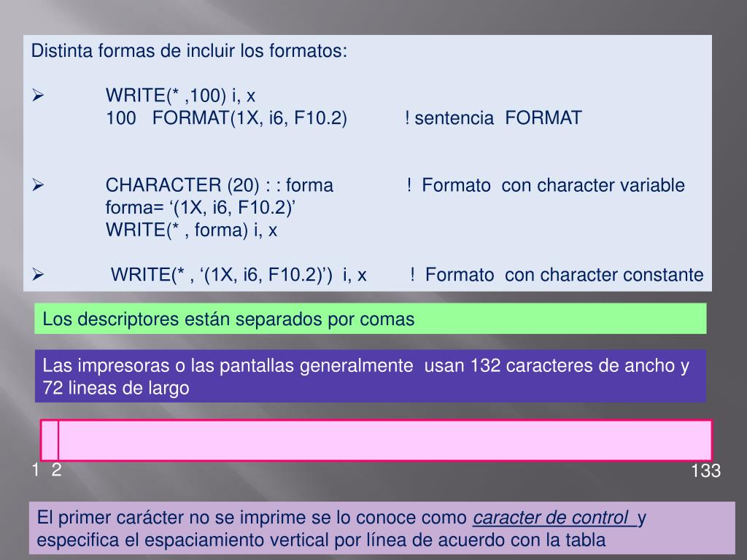
Task: Click the '100 FORMAT(1X, i6, F10.2)' statement
Action: [226, 117]
